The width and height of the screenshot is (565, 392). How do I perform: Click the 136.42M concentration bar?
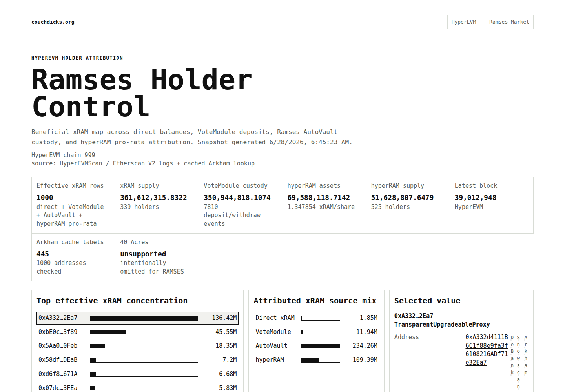144,318
